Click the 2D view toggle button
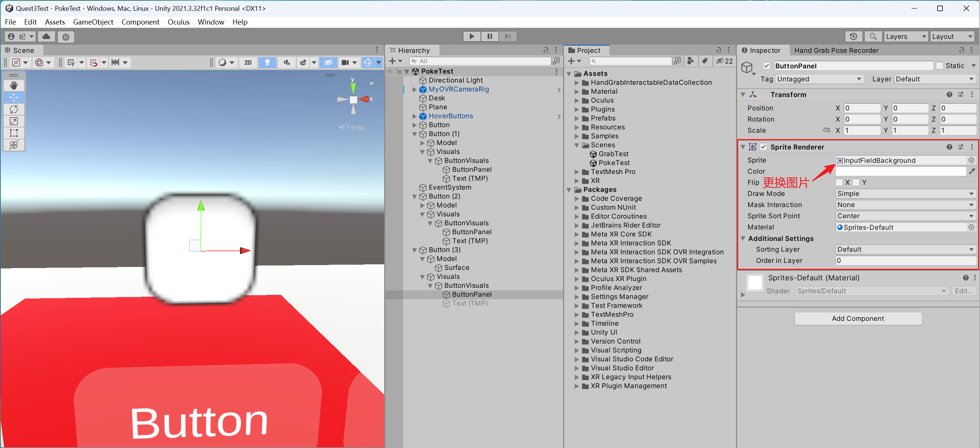This screenshot has height=448, width=980. (247, 62)
